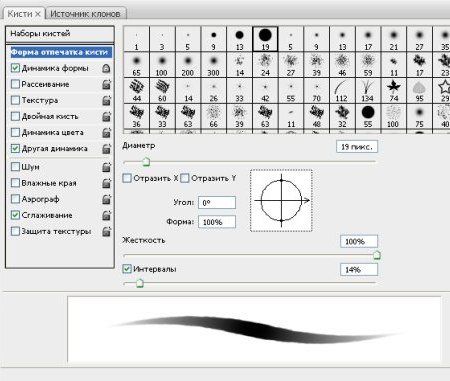Select the maple leaf 74 brush
The width and height of the screenshot is (450, 381).
pos(394,91)
